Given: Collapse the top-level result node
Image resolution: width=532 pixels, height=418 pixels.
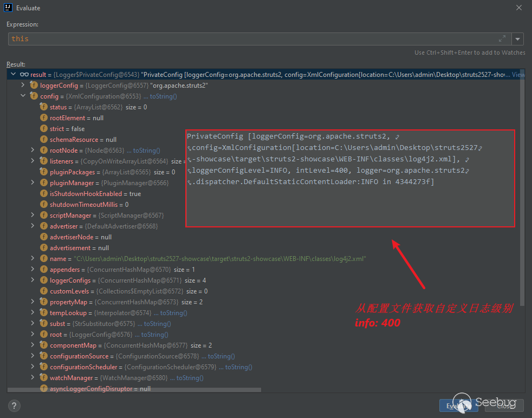Looking at the screenshot, I should pos(12,74).
